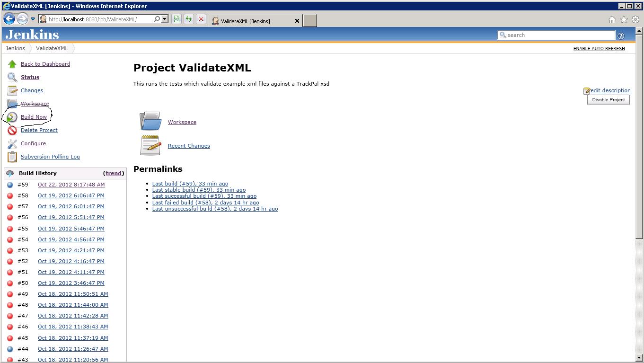Open a new browser tab
Screen dimensions: 644x363
pyautogui.click(x=309, y=21)
